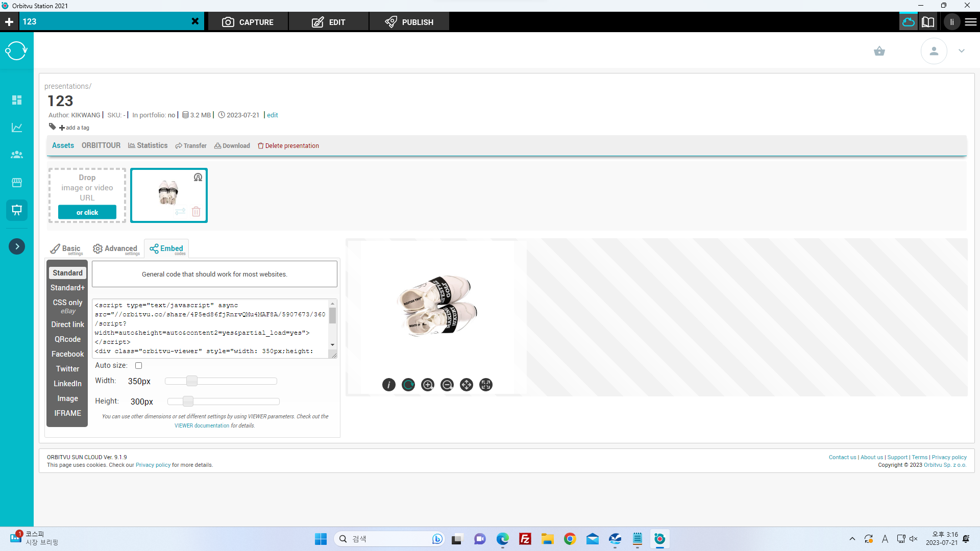The height and width of the screenshot is (551, 980).
Task: Click the trash icon on the shoe asset
Action: point(196,212)
